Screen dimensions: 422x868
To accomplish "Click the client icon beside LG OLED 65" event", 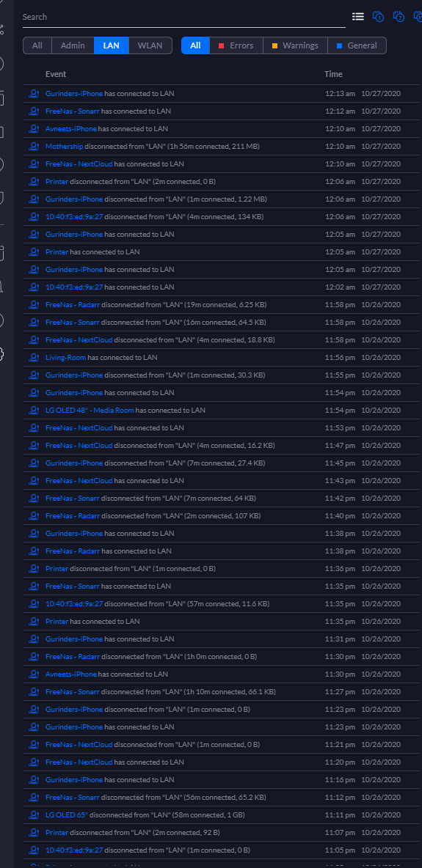I will pos(34,815).
